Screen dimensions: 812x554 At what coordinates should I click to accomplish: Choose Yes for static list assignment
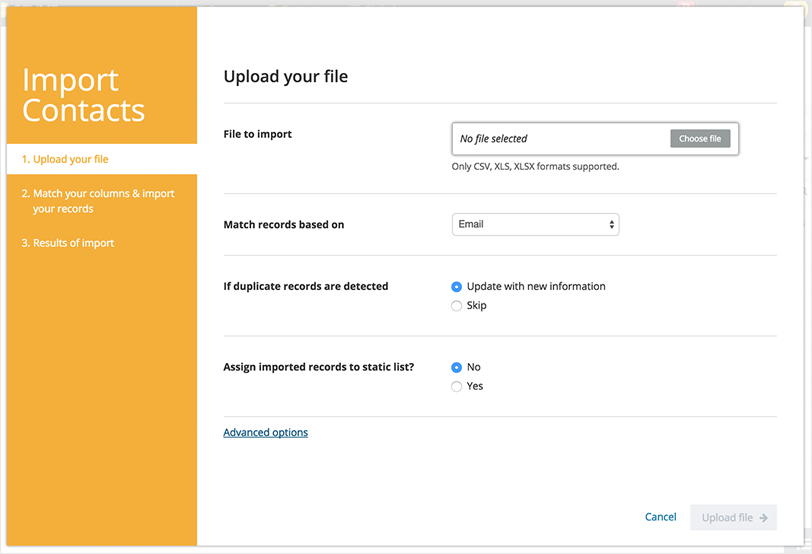tap(457, 387)
